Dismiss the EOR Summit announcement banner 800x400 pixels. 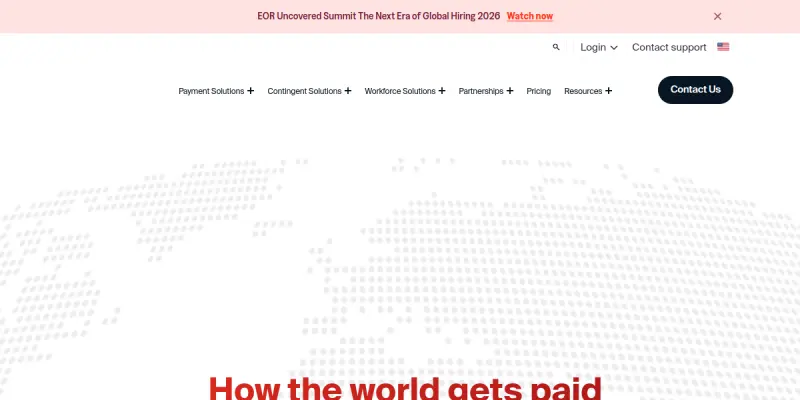click(717, 16)
